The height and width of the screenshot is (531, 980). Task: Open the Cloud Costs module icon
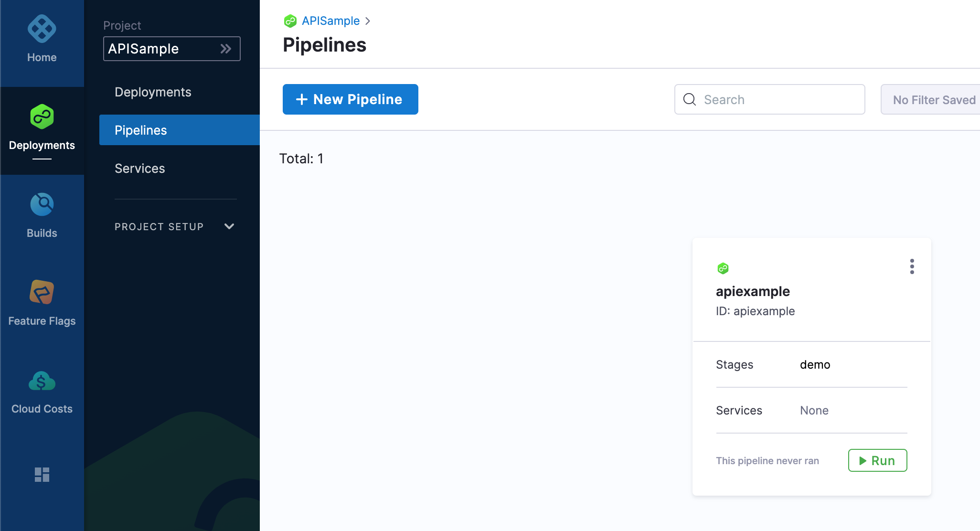tap(42, 381)
